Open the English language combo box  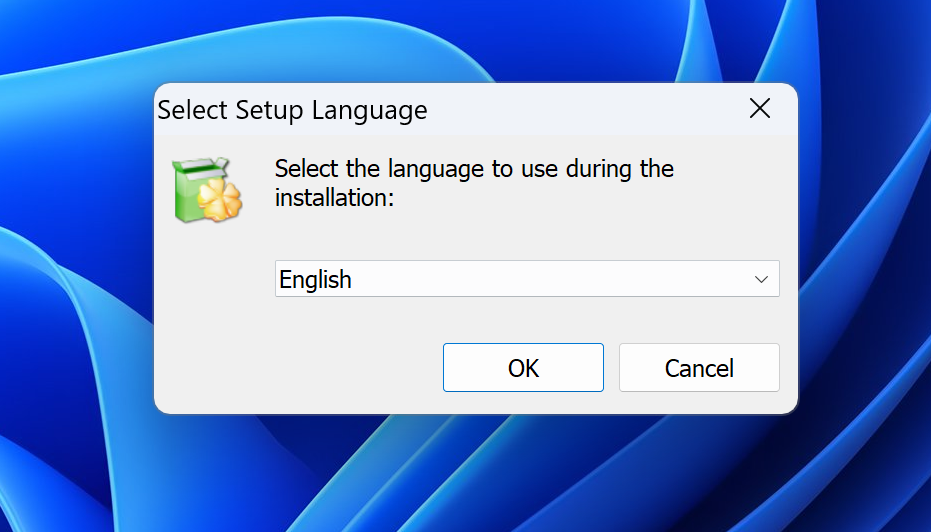point(527,279)
